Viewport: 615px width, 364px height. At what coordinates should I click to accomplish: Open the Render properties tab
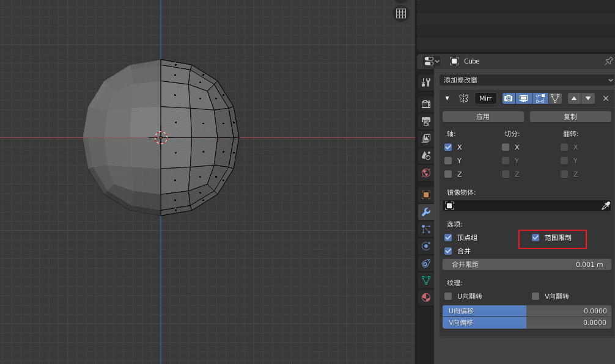coord(426,104)
